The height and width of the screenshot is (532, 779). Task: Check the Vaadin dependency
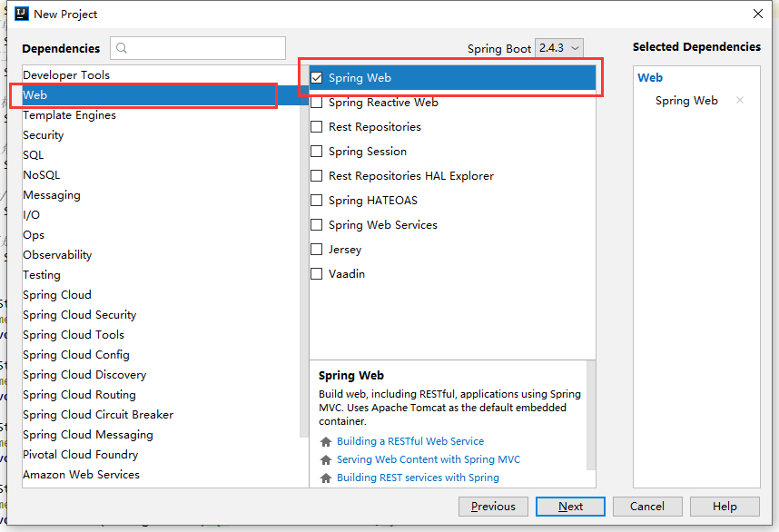pyautogui.click(x=317, y=273)
